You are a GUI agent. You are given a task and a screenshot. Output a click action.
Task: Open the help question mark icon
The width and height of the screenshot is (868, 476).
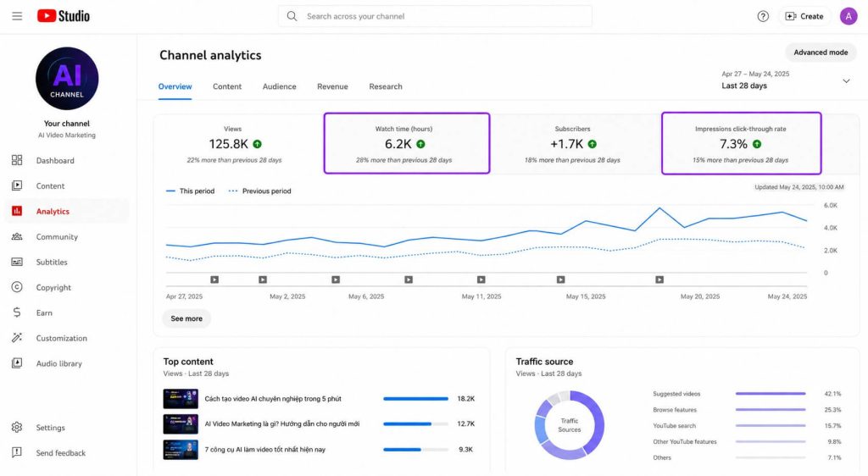pos(763,16)
